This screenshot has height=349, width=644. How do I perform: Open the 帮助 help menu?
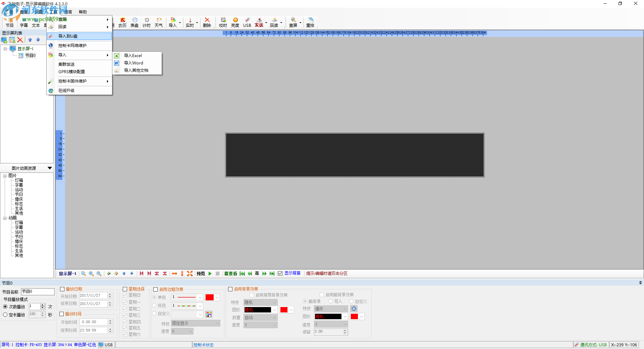pos(83,12)
